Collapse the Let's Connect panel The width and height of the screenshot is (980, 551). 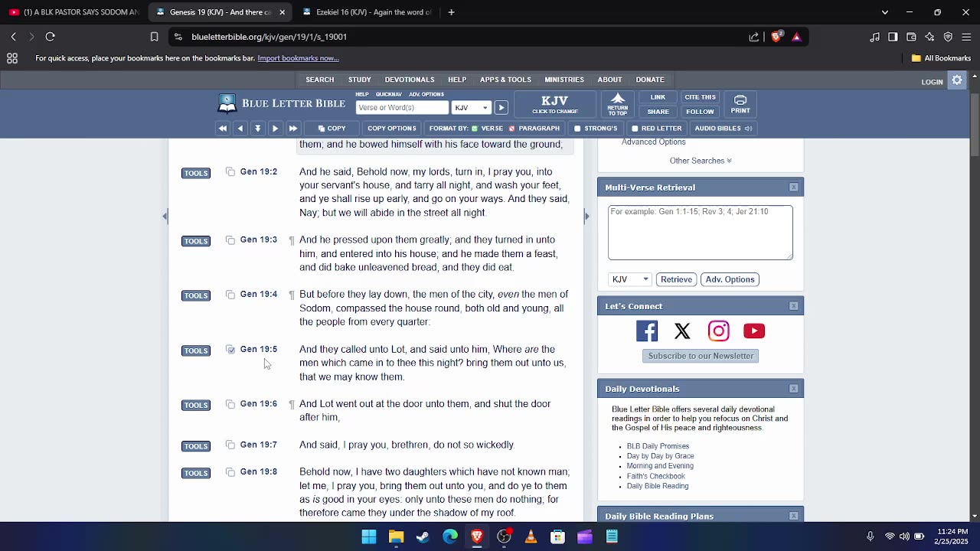tap(794, 306)
